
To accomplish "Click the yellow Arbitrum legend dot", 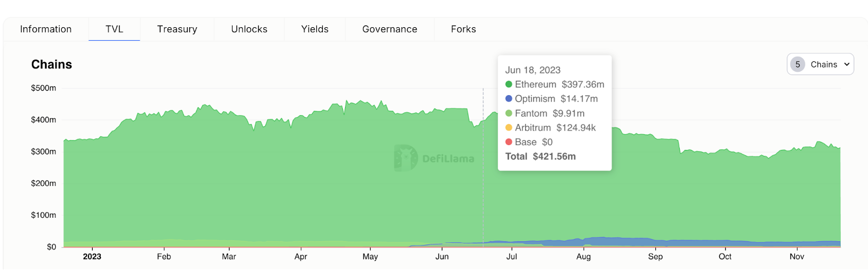I will tap(509, 128).
